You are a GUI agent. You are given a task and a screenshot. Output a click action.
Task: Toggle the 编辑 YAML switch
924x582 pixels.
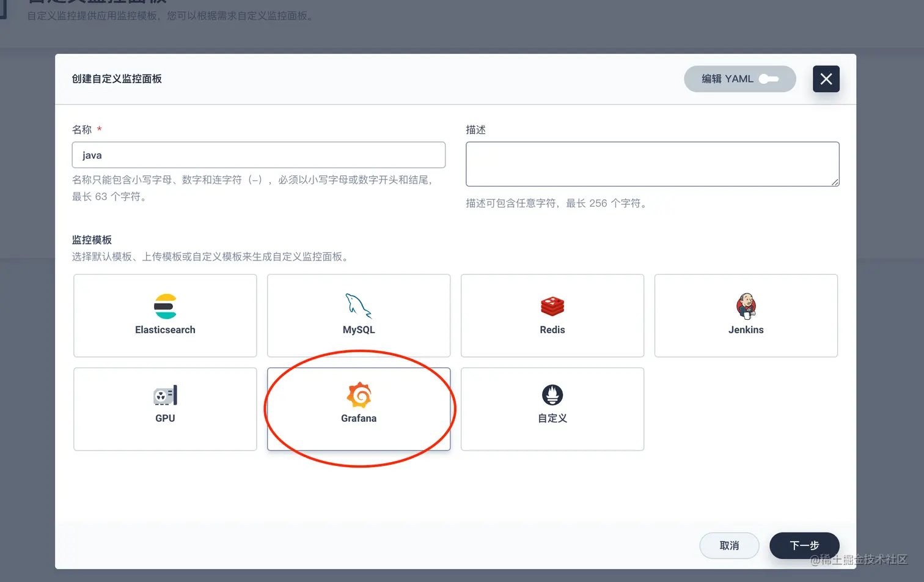point(769,79)
